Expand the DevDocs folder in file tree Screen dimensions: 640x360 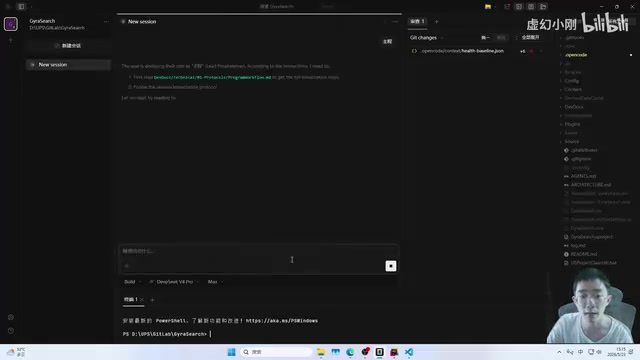574,107
